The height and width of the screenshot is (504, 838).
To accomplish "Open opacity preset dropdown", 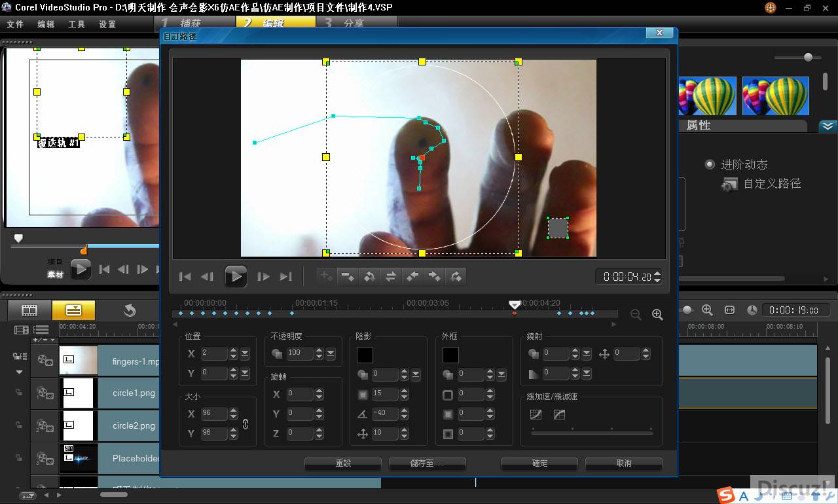I will click(x=331, y=353).
